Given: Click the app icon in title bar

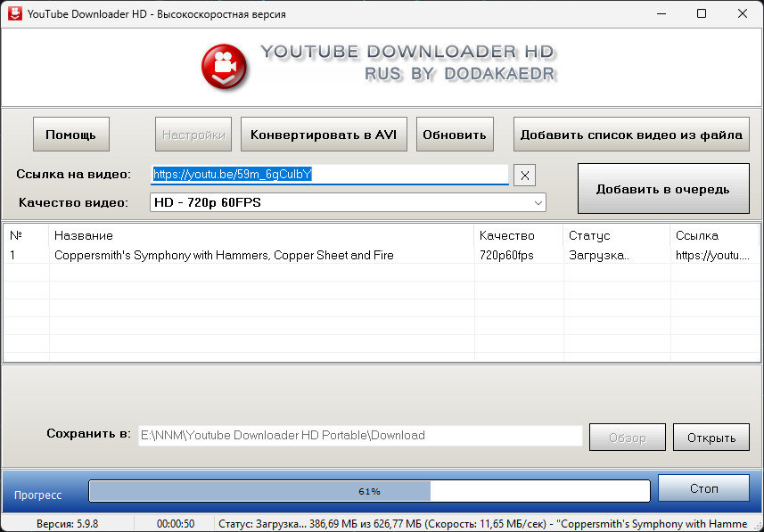Looking at the screenshot, I should tap(14, 13).
